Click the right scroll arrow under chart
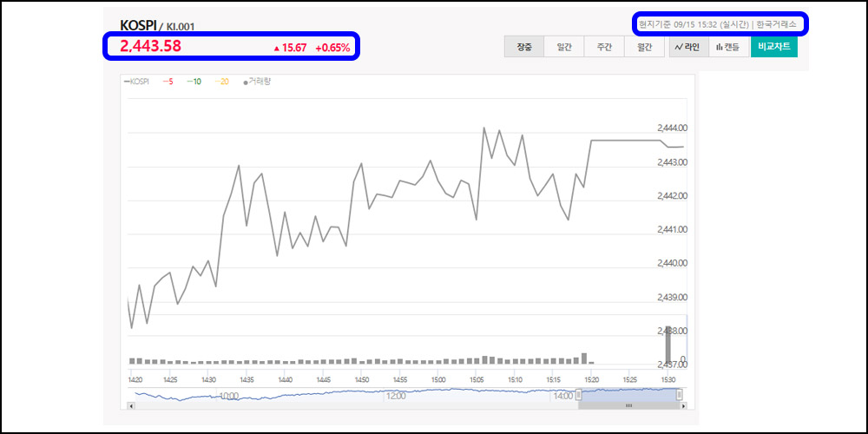The width and height of the screenshot is (868, 434). [684, 405]
